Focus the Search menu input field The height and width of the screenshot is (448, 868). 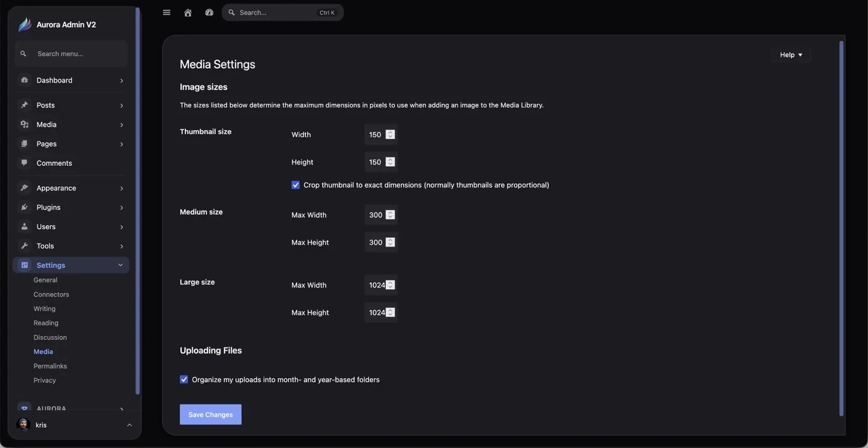[x=71, y=54]
